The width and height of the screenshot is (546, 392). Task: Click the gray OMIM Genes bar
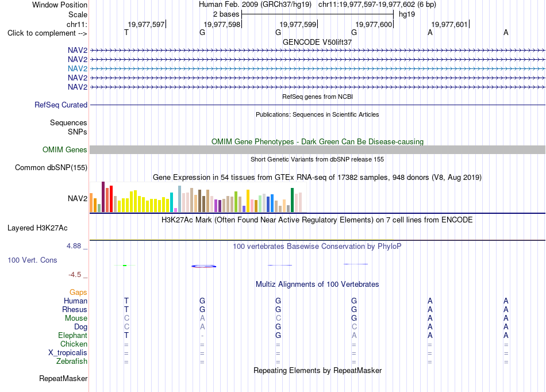coord(317,149)
